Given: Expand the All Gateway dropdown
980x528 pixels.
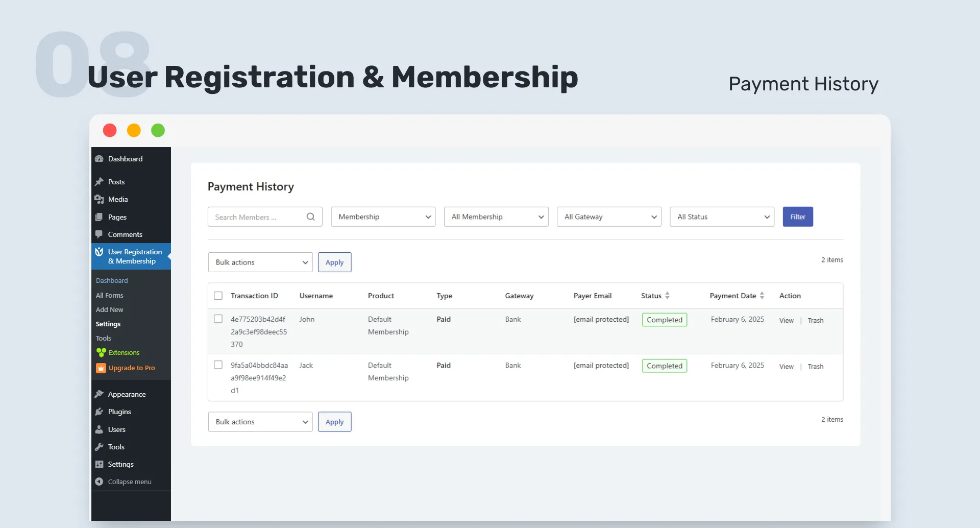Looking at the screenshot, I should [609, 217].
